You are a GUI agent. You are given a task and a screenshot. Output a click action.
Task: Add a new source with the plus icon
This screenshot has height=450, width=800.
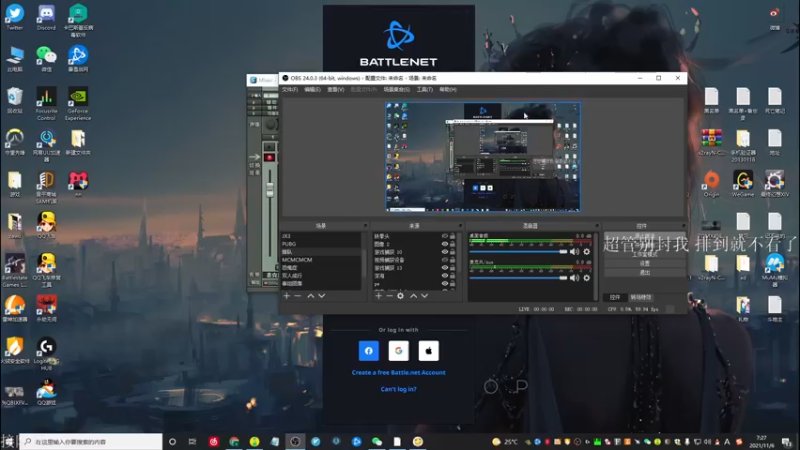[379, 296]
